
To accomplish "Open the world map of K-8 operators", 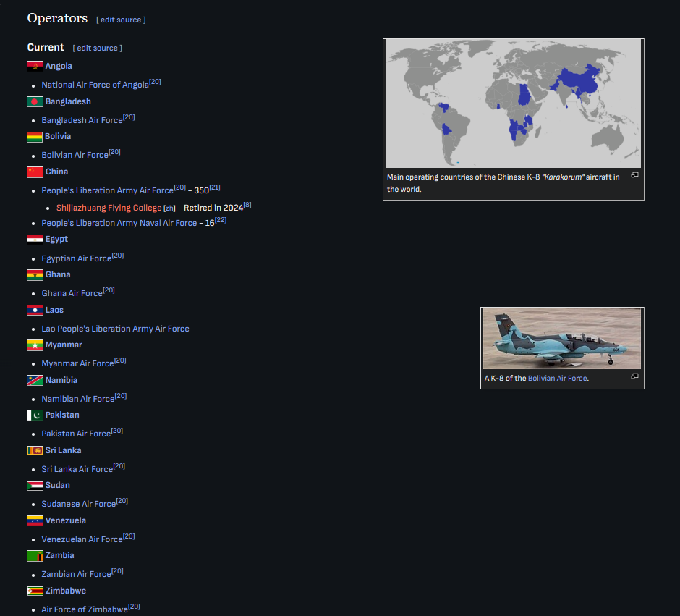I will point(513,104).
